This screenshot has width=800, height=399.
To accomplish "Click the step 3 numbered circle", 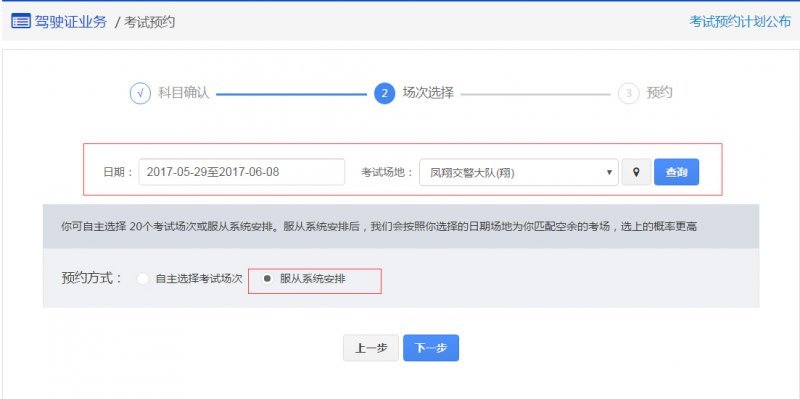I will pyautogui.click(x=629, y=94).
